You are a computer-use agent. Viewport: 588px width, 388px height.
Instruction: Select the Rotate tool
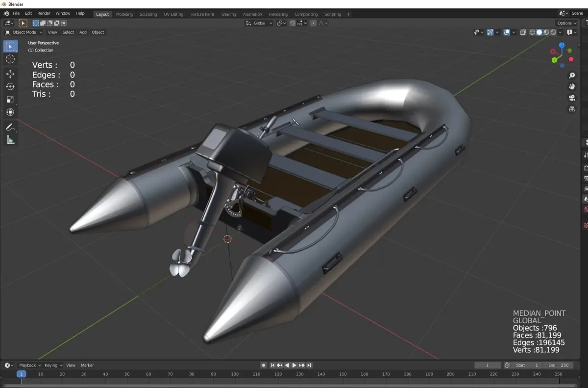click(10, 86)
